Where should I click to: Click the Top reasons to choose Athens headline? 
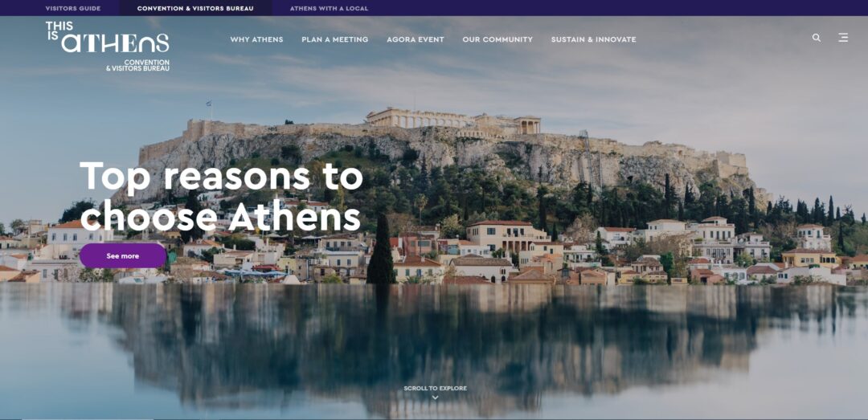[x=222, y=197]
